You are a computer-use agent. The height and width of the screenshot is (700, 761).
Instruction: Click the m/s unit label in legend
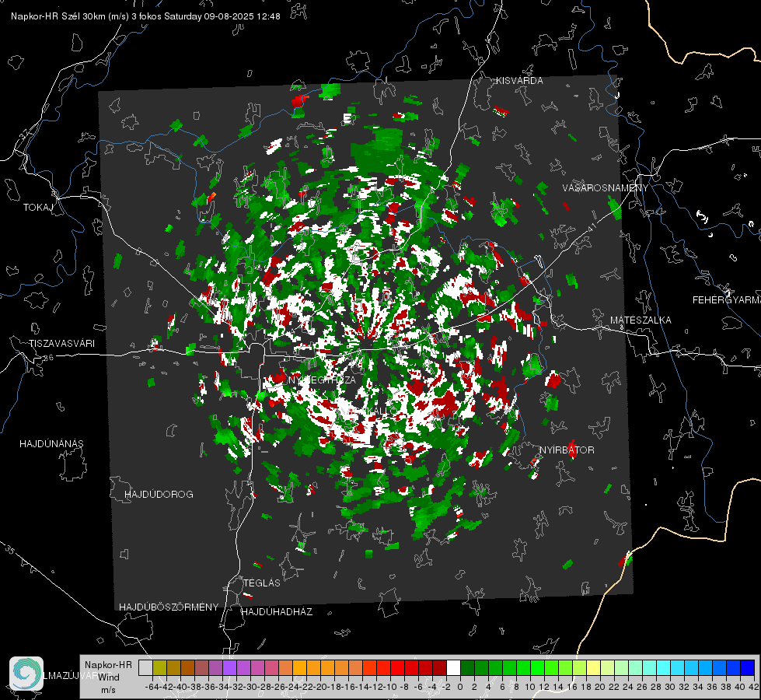pos(108,690)
